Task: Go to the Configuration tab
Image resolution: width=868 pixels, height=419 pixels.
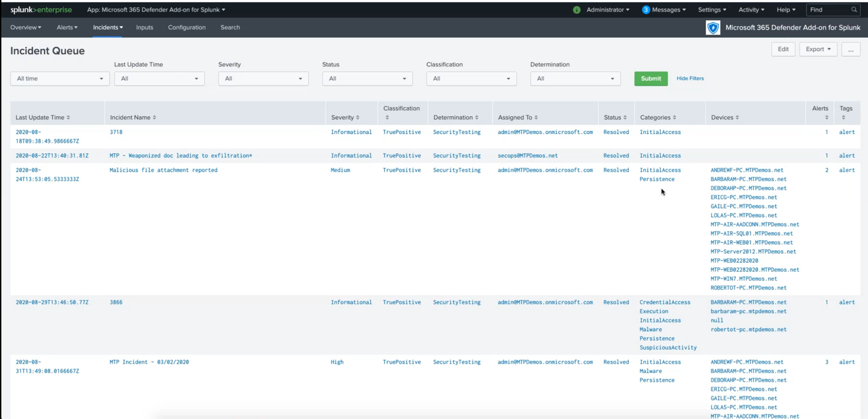Action: pos(187,27)
